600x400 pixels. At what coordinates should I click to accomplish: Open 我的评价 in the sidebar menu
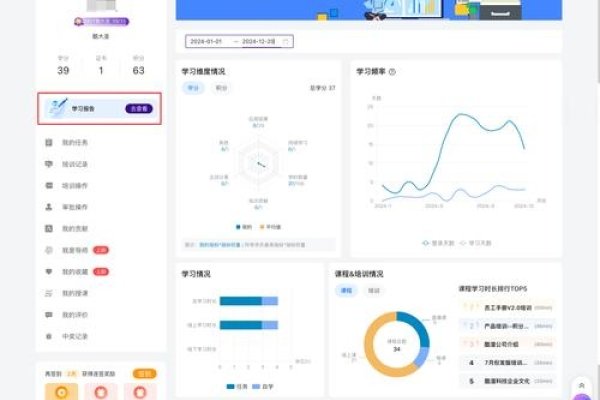click(x=75, y=315)
